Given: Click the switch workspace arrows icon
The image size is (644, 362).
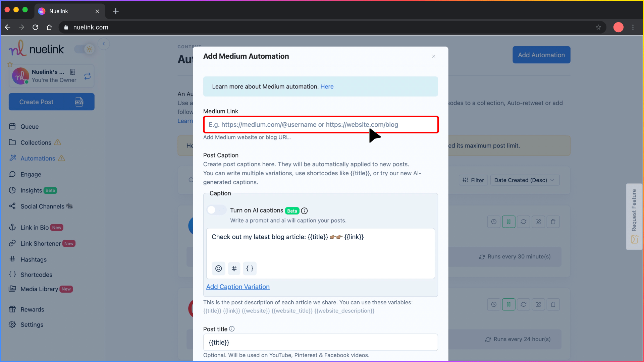Looking at the screenshot, I should coord(88,76).
